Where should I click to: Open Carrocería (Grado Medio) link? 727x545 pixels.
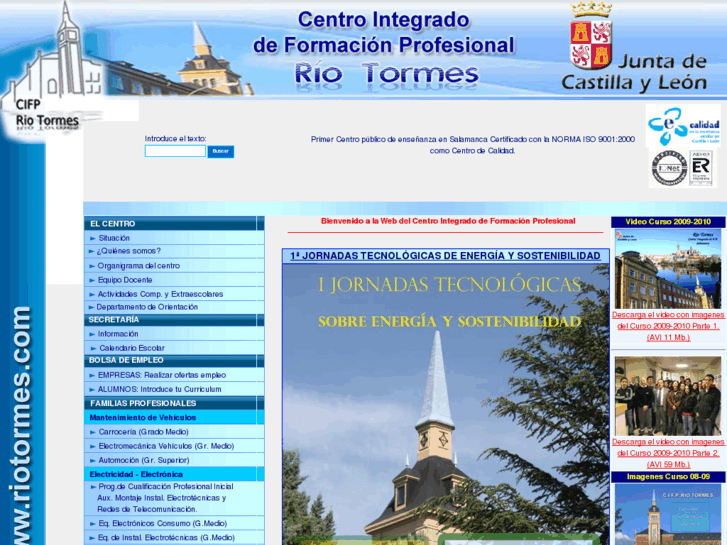(x=143, y=432)
